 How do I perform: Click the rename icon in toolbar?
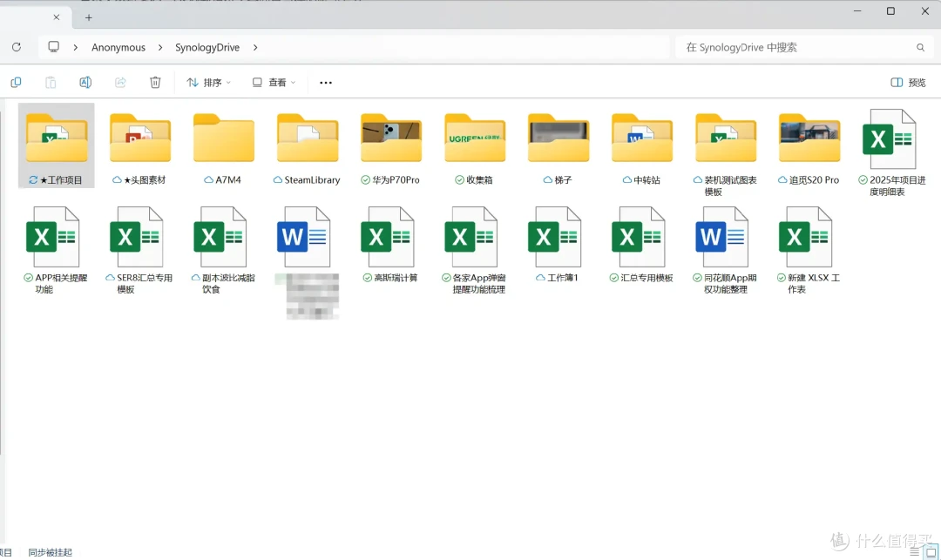[85, 82]
